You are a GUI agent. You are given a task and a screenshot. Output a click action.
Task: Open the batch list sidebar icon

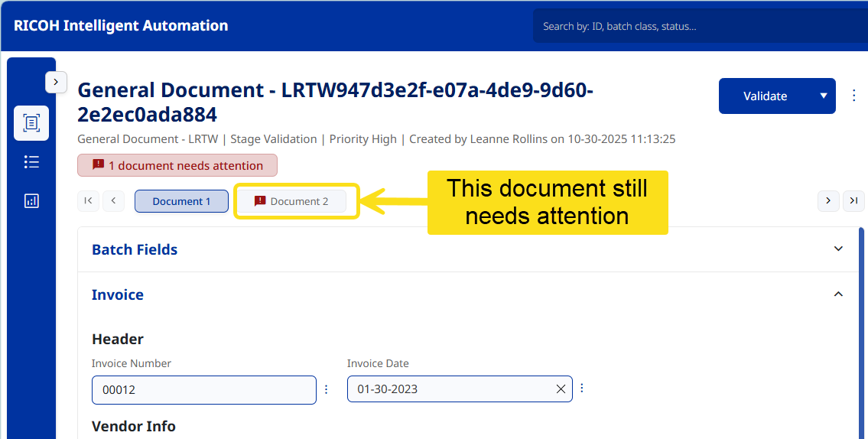tap(31, 162)
